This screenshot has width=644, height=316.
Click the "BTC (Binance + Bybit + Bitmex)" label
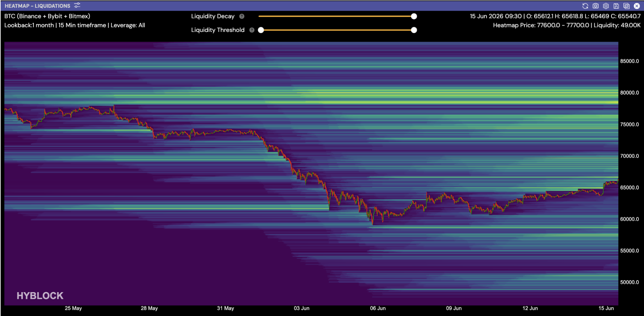point(47,16)
